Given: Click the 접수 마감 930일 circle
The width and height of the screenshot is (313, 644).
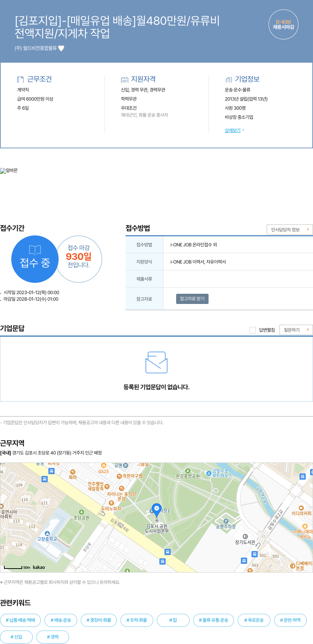Looking at the screenshot, I should click(x=79, y=259).
